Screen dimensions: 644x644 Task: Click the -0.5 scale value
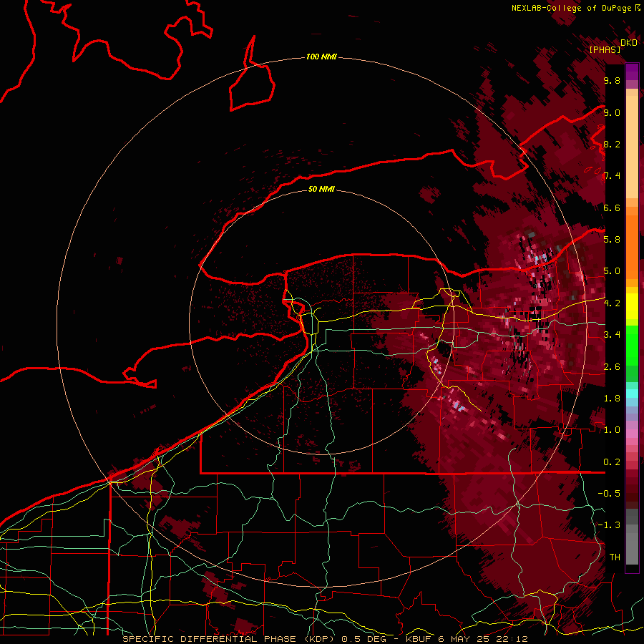click(x=609, y=493)
